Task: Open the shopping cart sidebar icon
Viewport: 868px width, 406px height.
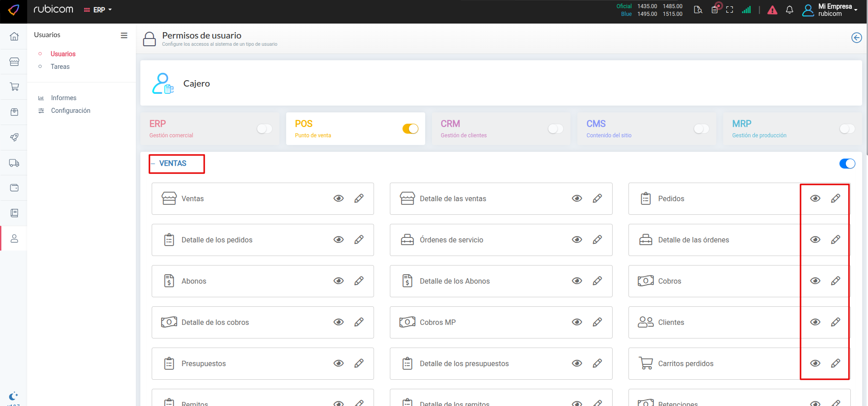Action: pyautogui.click(x=14, y=87)
